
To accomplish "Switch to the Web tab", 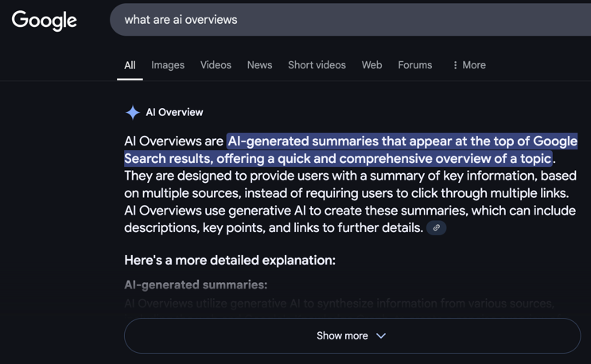I will pos(372,65).
